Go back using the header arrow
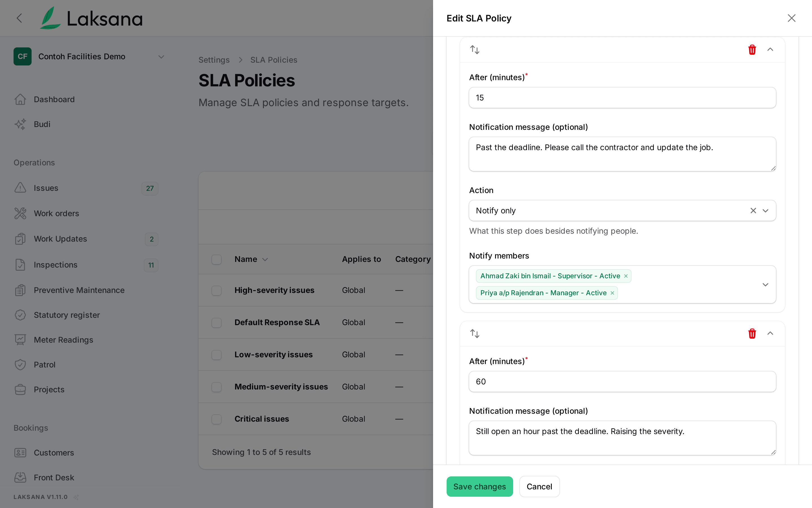 click(x=19, y=18)
